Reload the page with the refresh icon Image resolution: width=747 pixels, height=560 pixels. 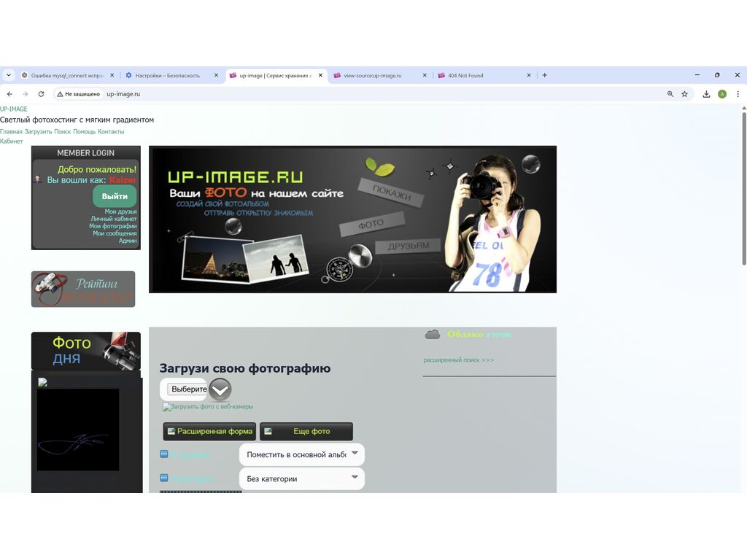pyautogui.click(x=41, y=94)
